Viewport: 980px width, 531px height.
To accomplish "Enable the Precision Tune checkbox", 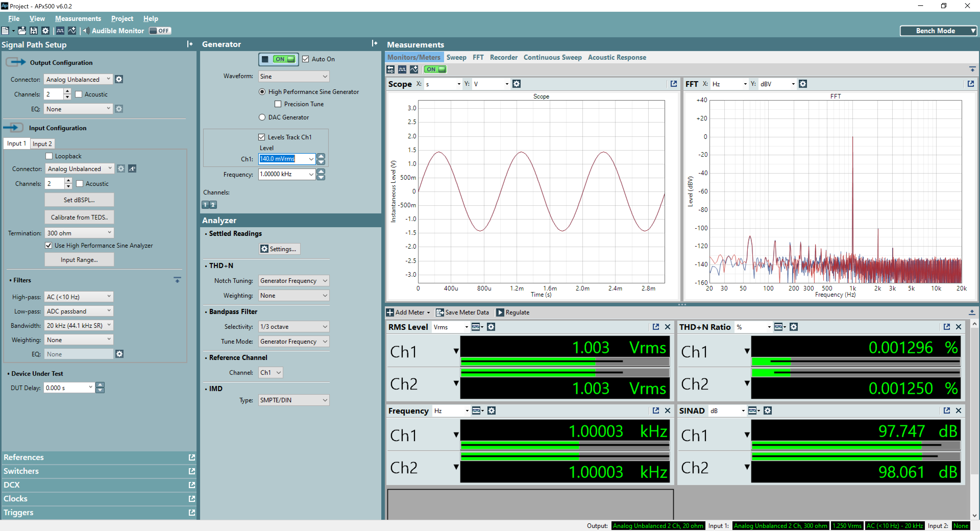I will point(278,104).
